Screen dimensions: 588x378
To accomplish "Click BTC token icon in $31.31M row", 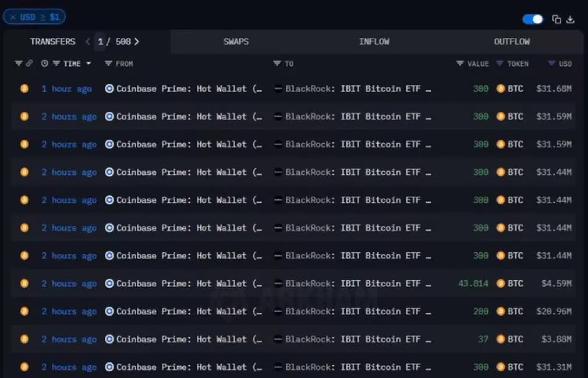I will point(501,367).
